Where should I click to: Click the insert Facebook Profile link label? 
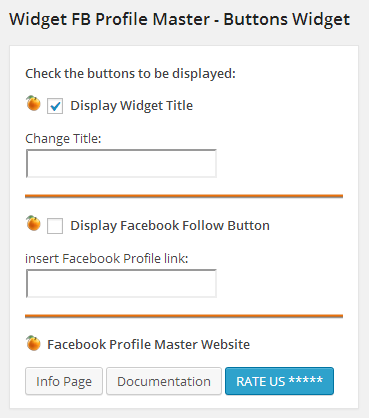click(x=107, y=259)
